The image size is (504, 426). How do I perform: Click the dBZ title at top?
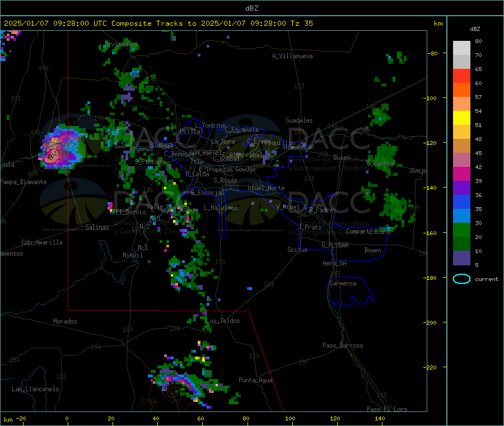[251, 8]
